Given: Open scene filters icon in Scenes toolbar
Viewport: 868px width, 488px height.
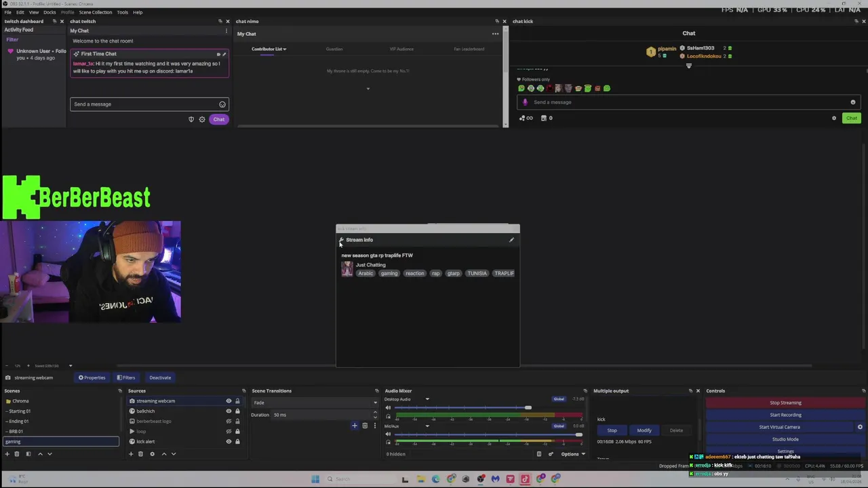Looking at the screenshot, I should (28, 454).
